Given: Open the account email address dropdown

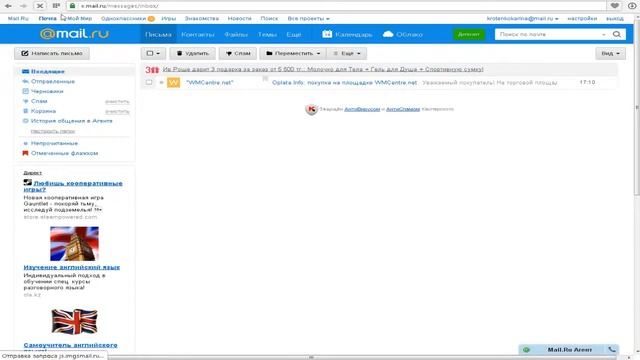Looking at the screenshot, I should coord(522,18).
